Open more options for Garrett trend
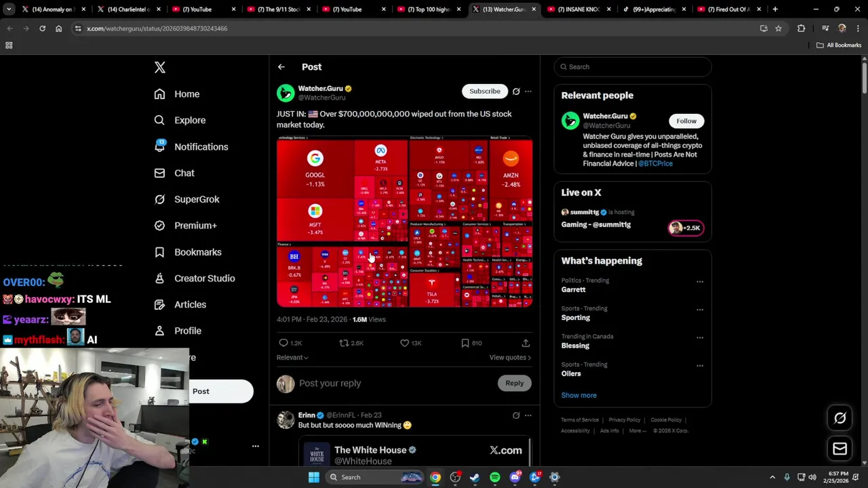Screen dimensions: 868x488 coord(700,282)
